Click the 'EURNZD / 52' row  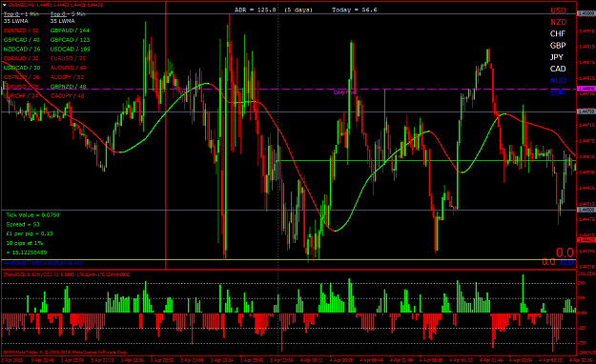click(21, 30)
